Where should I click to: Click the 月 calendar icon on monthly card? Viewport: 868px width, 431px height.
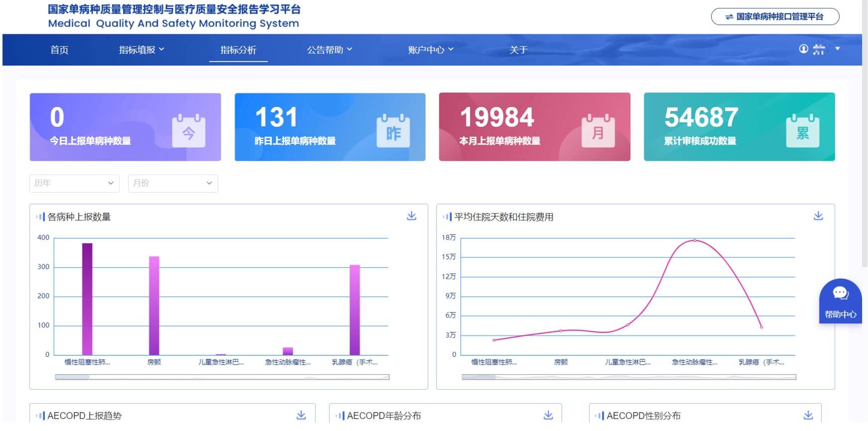(598, 131)
